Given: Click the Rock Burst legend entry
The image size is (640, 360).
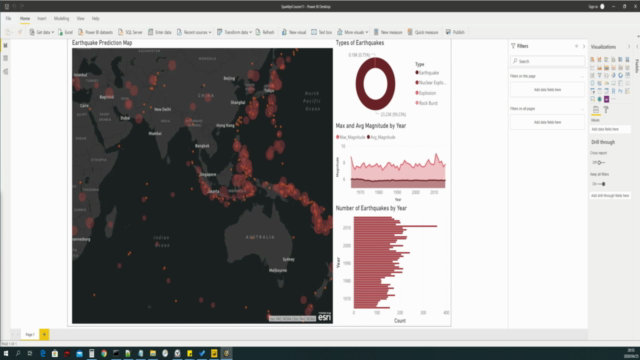Looking at the screenshot, I should click(x=427, y=103).
